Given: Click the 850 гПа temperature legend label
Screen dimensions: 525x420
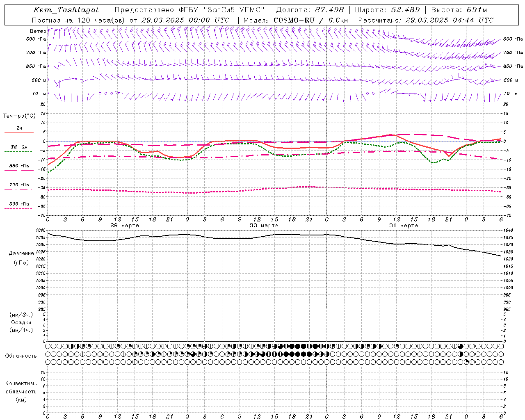Looking at the screenshot, I should (19, 166).
